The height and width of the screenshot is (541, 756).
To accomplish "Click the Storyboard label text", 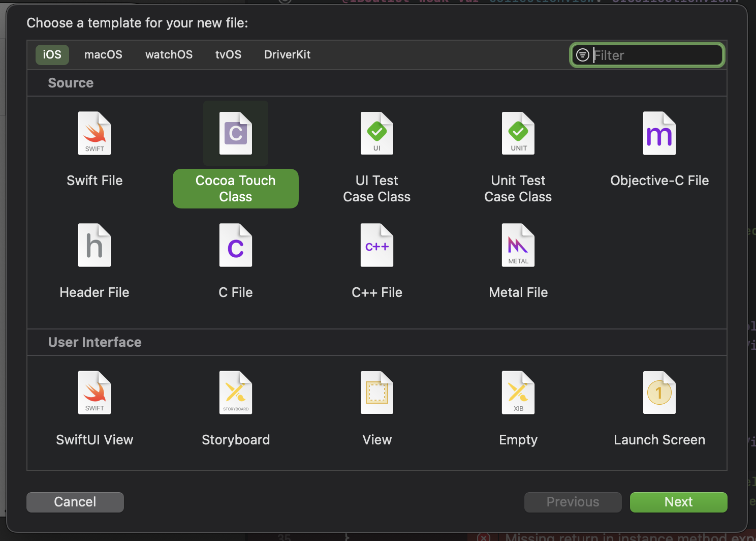I will click(236, 440).
